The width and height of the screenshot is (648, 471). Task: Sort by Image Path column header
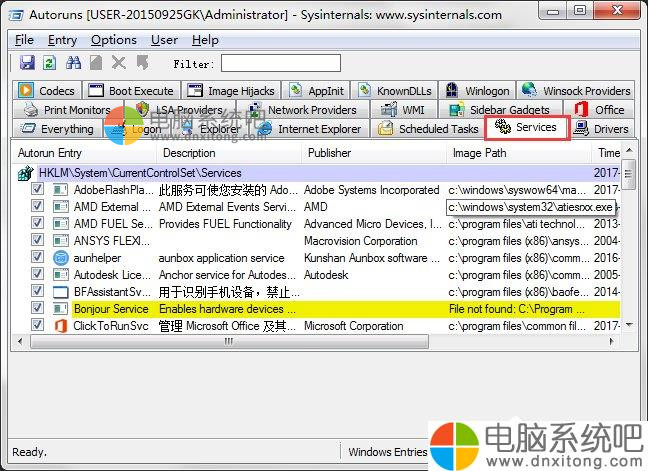coord(519,153)
